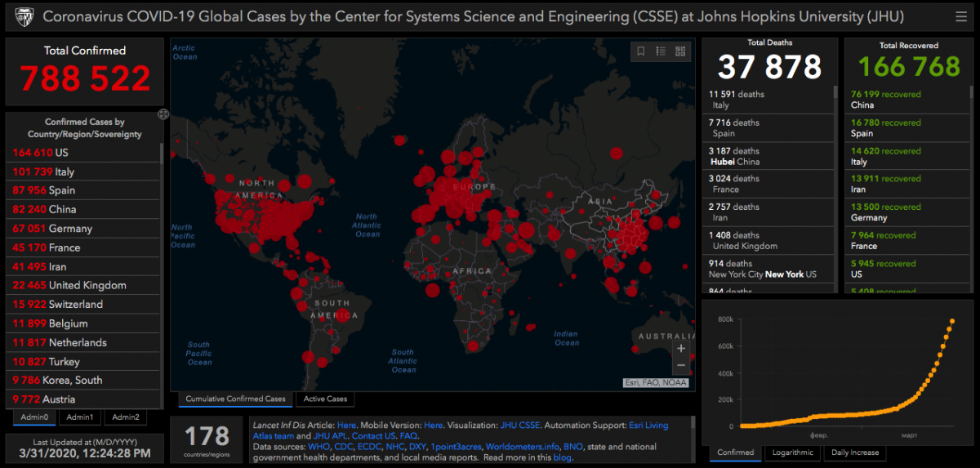Read more via the blog link
The image size is (980, 468).
point(563,457)
